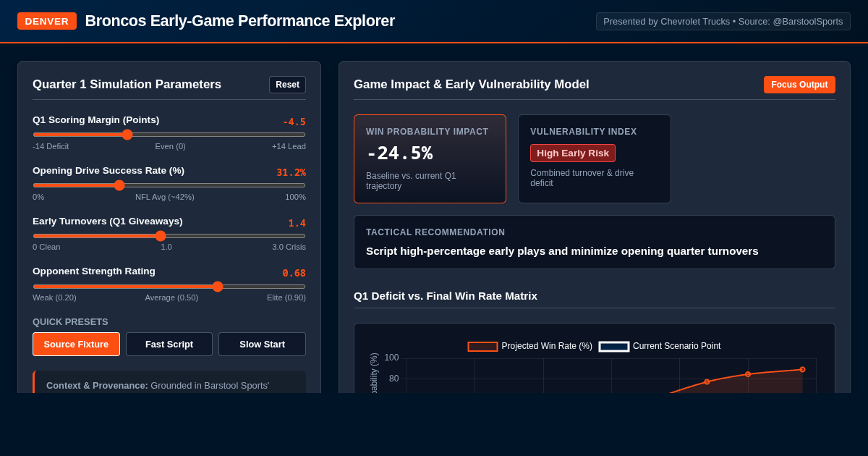Click the -14 Deficit slider label
This screenshot has width=868, height=456.
51,146
